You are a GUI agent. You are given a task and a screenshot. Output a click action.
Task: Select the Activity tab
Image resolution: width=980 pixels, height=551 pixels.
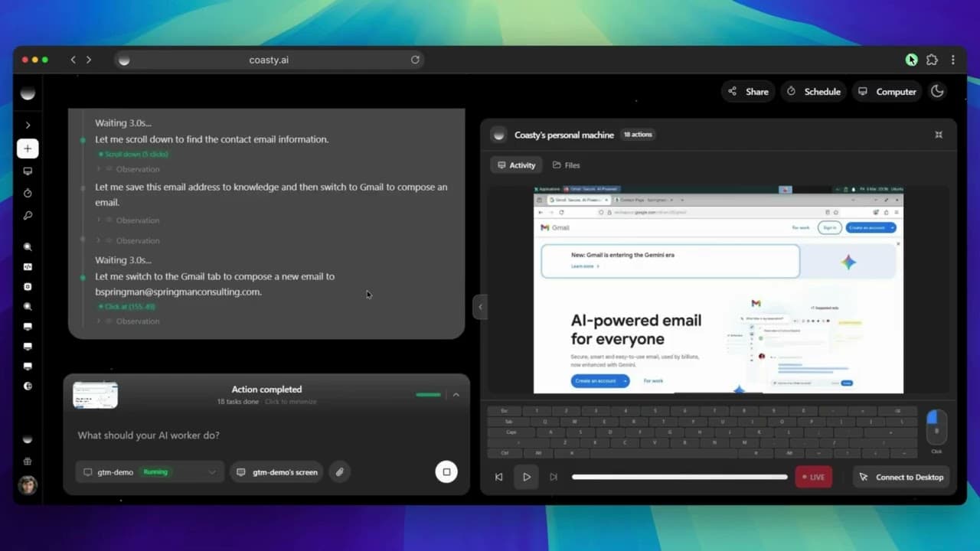(516, 165)
